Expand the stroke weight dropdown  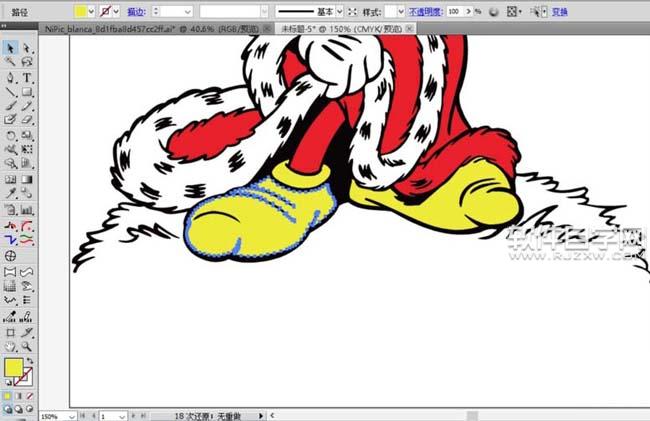188,12
